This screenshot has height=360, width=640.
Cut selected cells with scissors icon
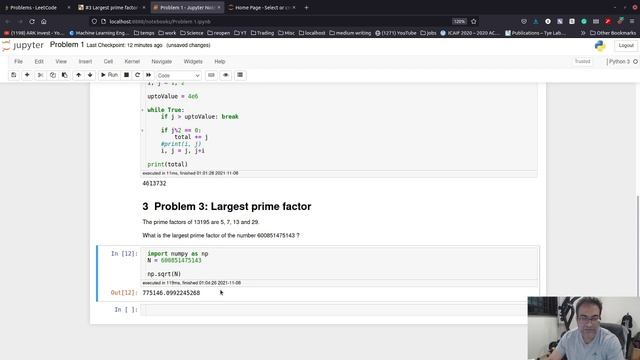(x=40, y=75)
